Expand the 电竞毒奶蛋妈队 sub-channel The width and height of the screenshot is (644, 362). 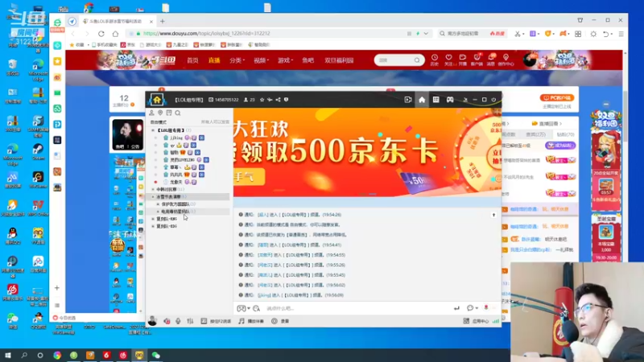coord(158,212)
